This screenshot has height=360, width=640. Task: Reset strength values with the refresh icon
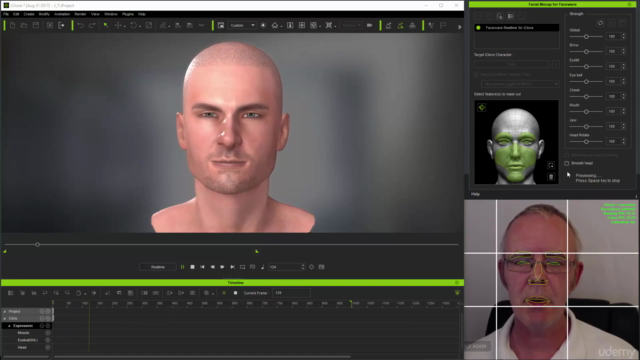600,23
